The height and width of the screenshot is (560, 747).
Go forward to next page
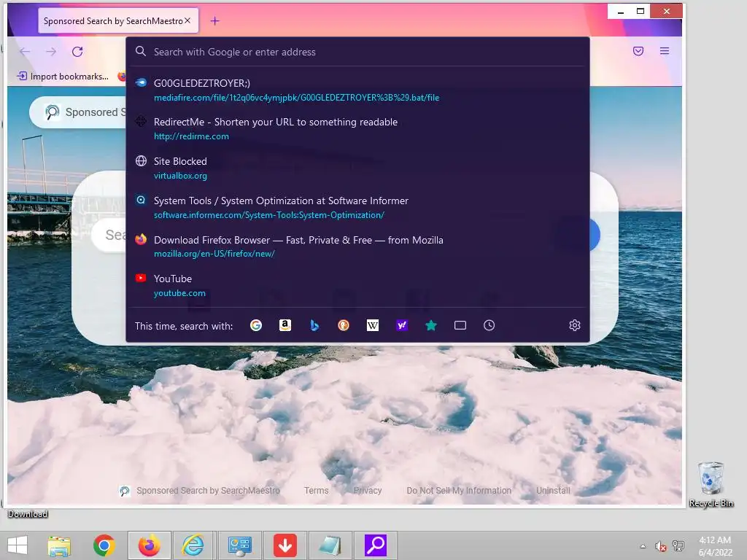tap(51, 52)
